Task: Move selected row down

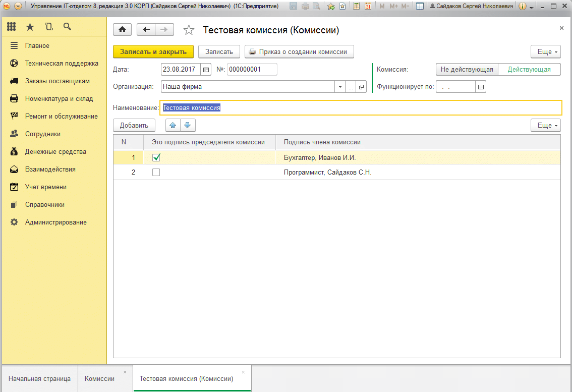Action: 188,125
